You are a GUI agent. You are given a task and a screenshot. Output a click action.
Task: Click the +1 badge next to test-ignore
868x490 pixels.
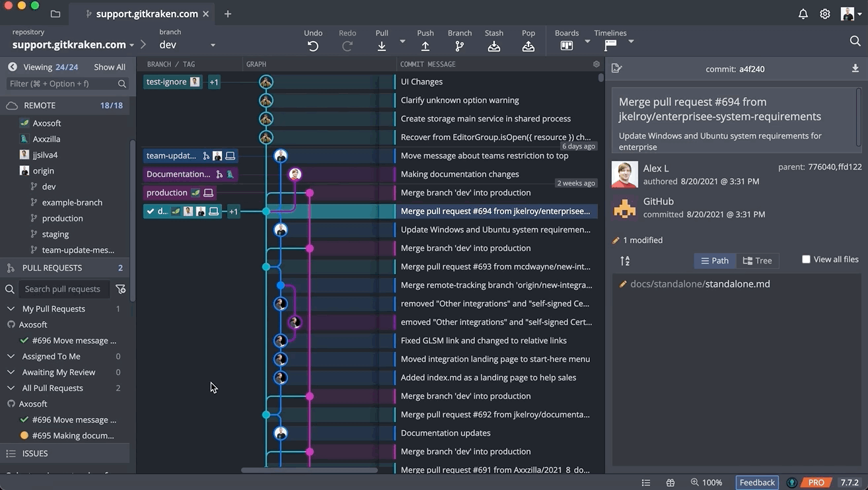click(x=214, y=82)
